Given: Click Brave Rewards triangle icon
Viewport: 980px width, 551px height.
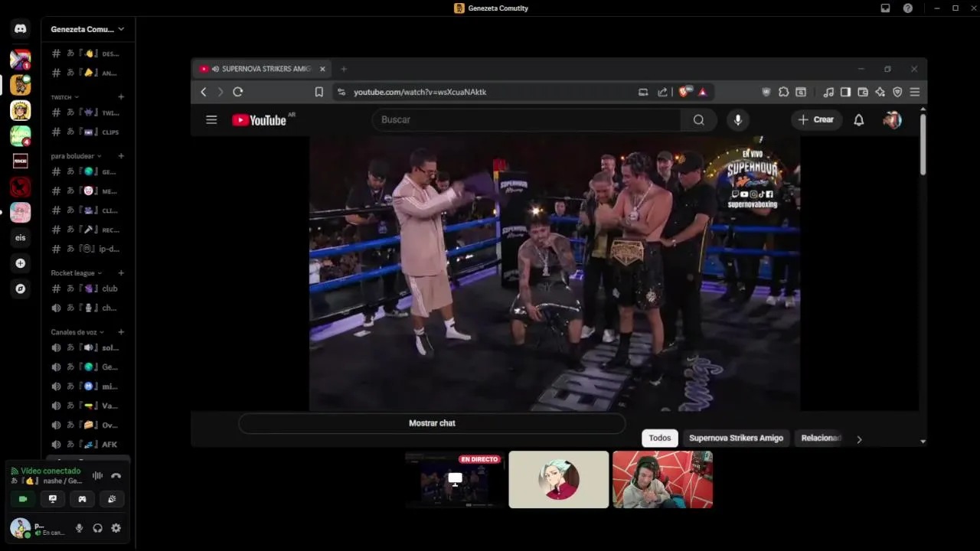Looking at the screenshot, I should tap(702, 92).
